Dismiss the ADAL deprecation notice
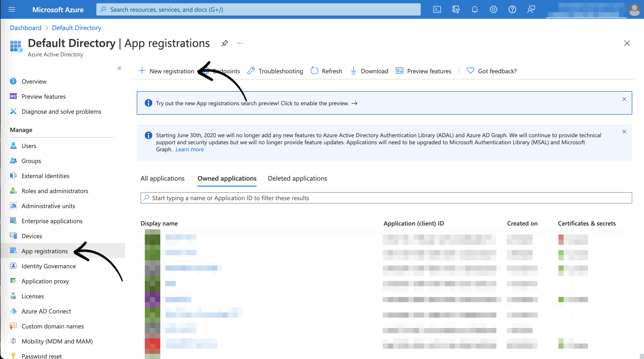This screenshot has height=359, width=644. pyautogui.click(x=624, y=131)
